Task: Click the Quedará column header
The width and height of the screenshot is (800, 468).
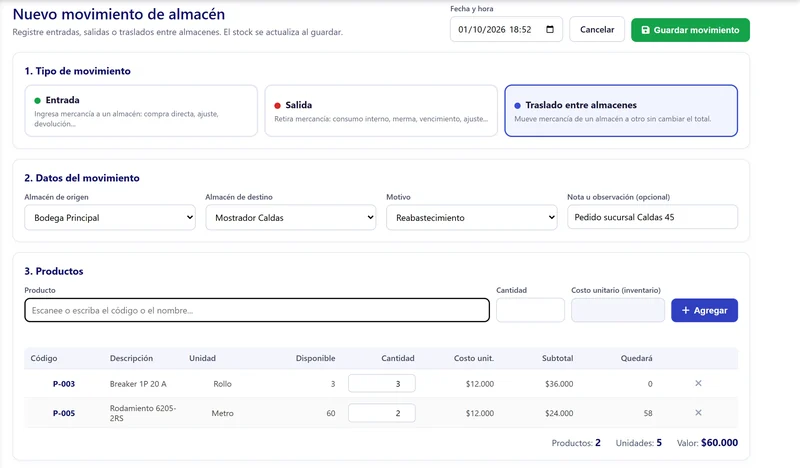Action: 636,358
